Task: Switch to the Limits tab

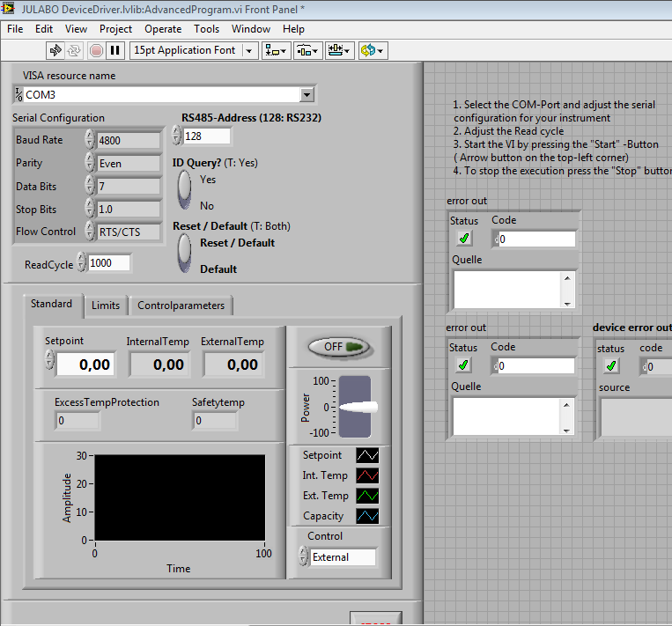Action: tap(106, 306)
